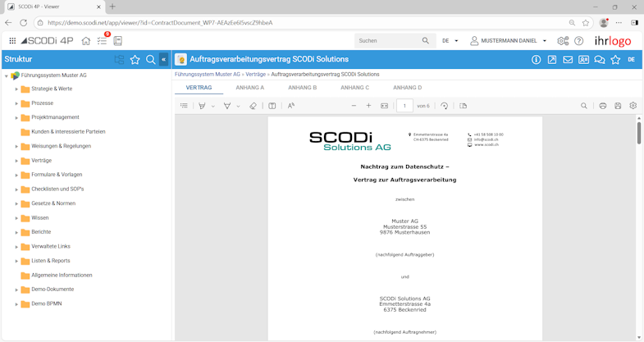Click the Suchen search input field
The image size is (644, 342).
pos(388,41)
